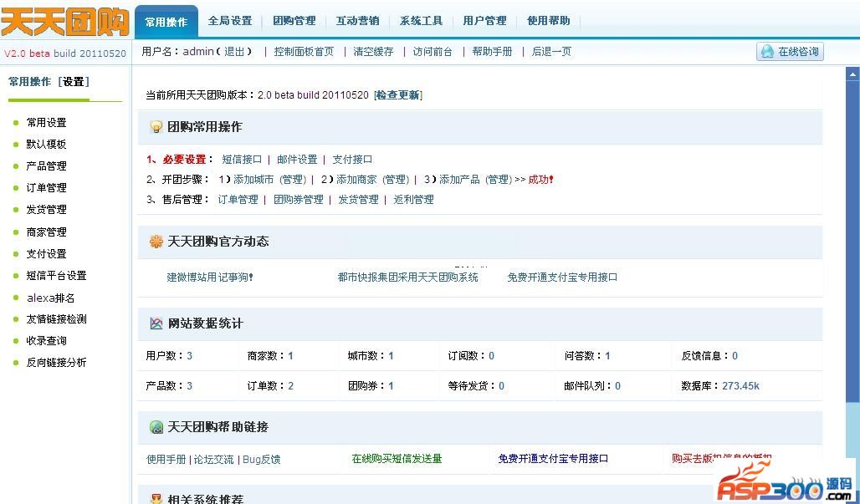Click 退出 to log out admin
The image size is (860, 504).
234,52
